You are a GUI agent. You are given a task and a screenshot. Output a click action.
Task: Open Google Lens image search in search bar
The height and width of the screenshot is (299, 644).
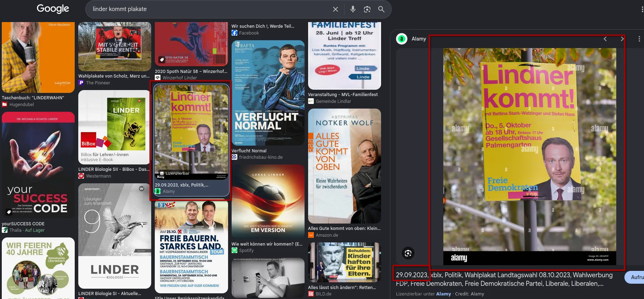point(367,9)
